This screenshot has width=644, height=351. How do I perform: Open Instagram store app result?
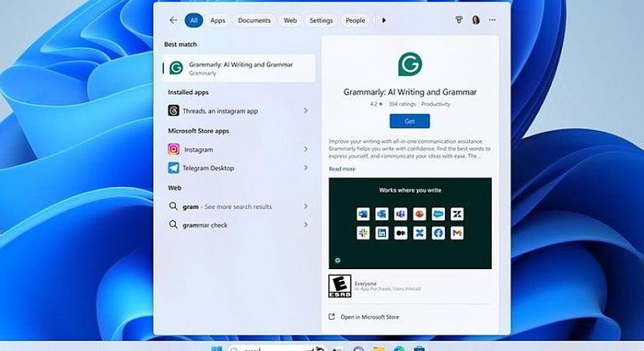(x=239, y=150)
